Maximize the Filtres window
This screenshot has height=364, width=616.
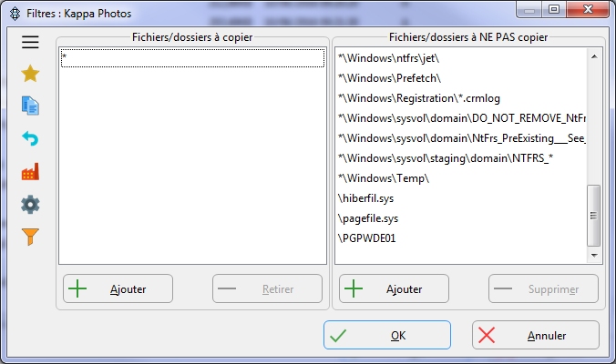point(554,9)
